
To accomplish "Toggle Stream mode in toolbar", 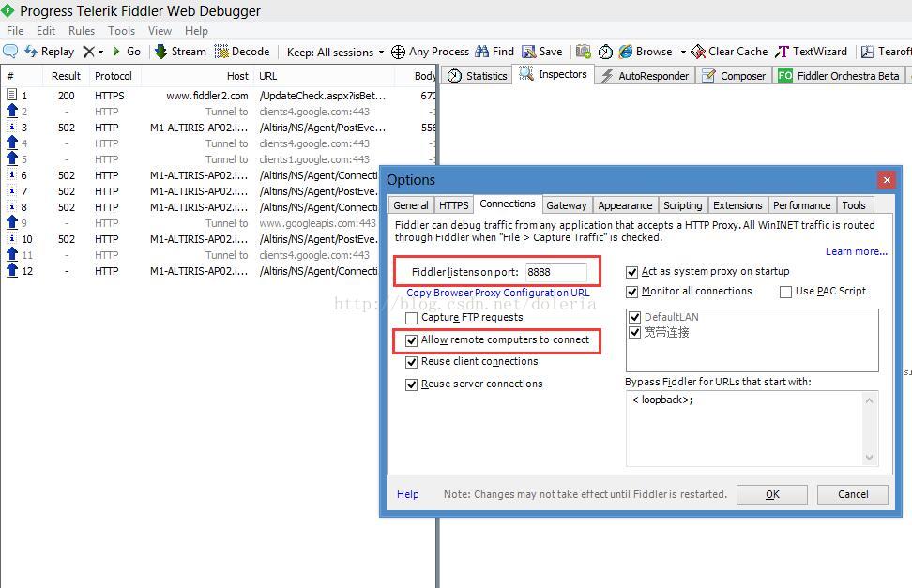I will click(180, 52).
